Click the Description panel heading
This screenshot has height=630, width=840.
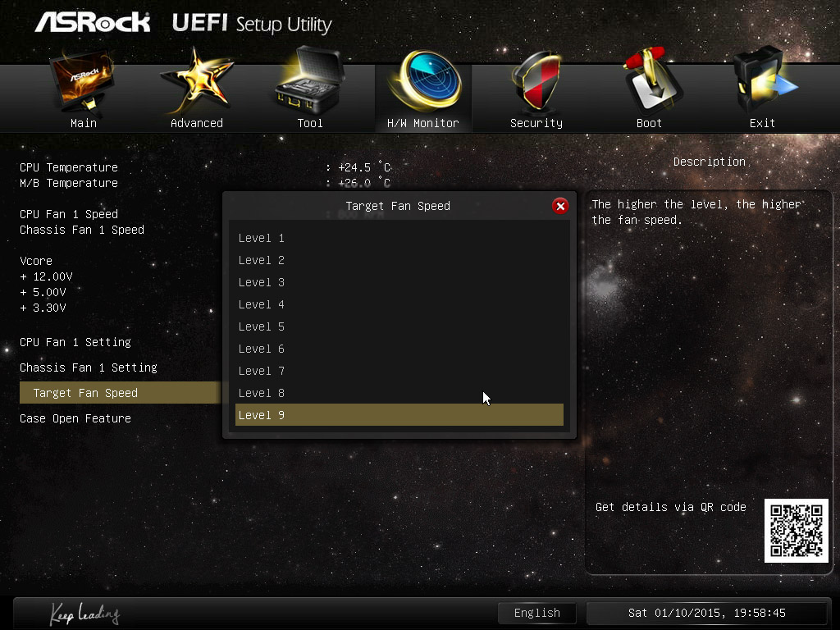coord(710,162)
